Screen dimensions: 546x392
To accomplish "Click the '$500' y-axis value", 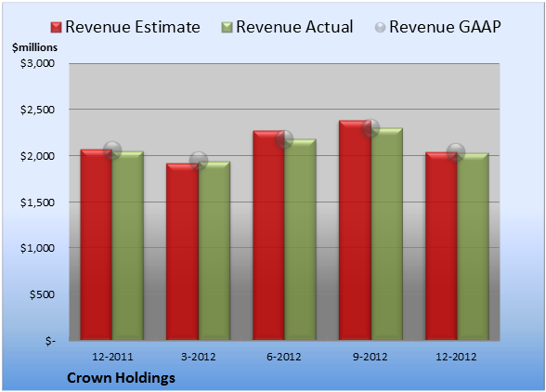I will (x=42, y=294).
